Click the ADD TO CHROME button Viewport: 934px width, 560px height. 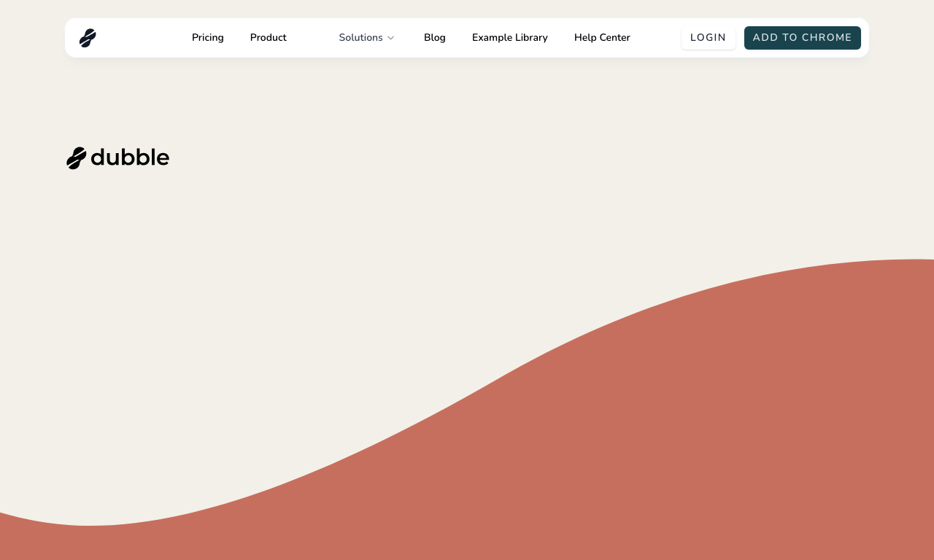[x=803, y=38]
